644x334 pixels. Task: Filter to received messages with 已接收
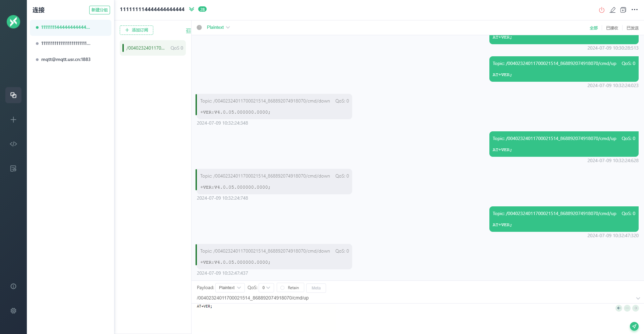pos(612,28)
